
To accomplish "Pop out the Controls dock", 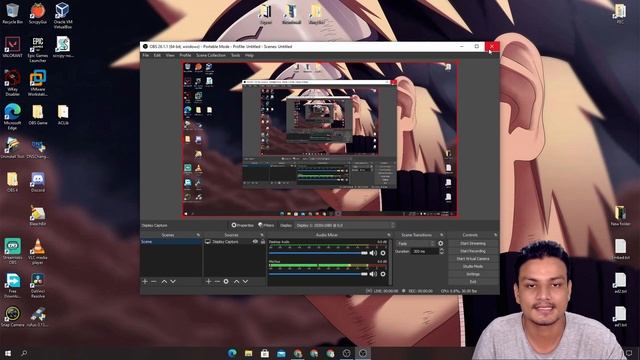I will [496, 235].
